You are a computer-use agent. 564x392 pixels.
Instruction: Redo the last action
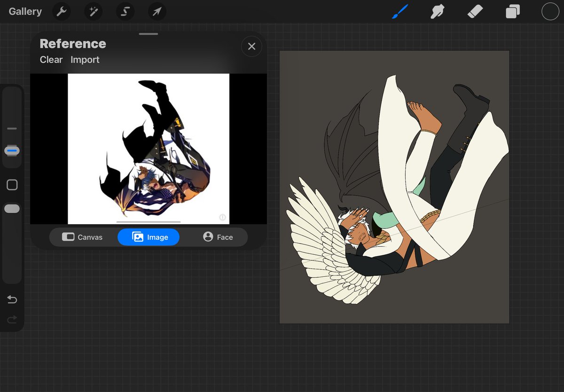pyautogui.click(x=12, y=320)
